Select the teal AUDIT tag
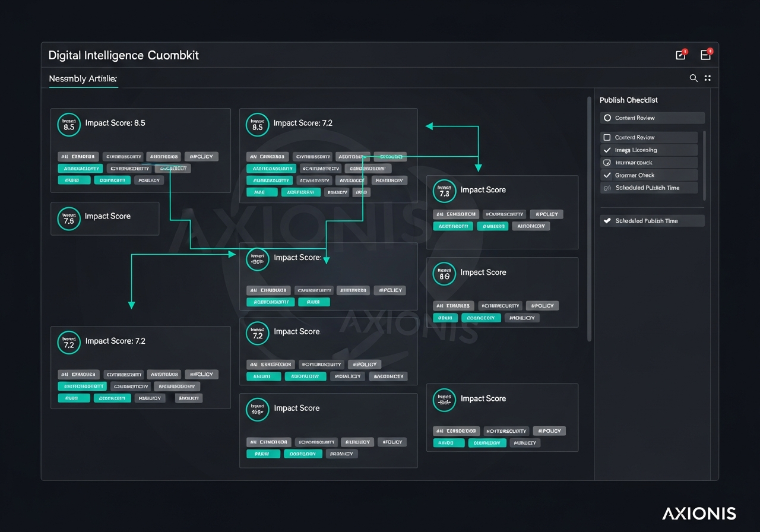 coord(74,180)
